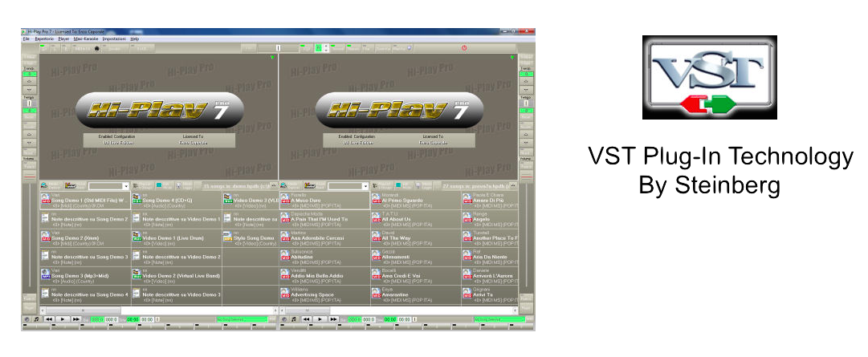This screenshot has height=357, width=868.
Task: Rewind the left player transport
Action: 49,319
